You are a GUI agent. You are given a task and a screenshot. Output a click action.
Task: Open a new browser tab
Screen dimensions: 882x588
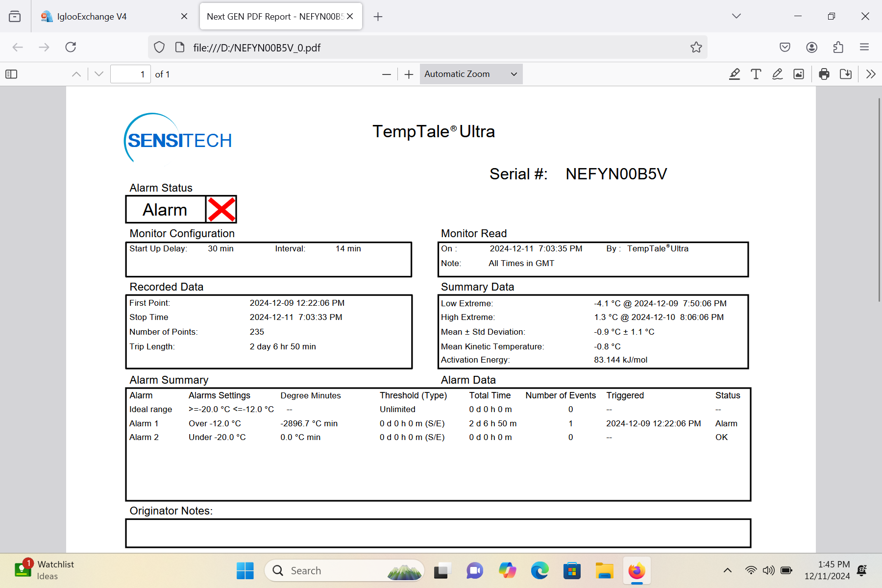pyautogui.click(x=378, y=17)
